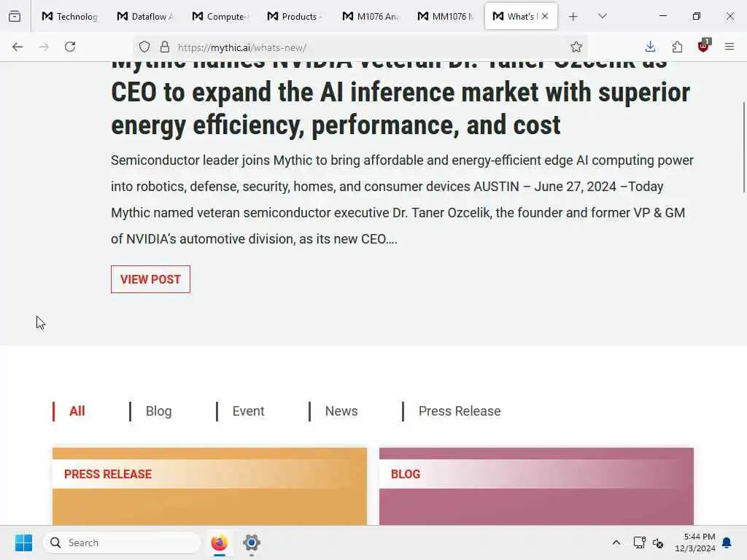Click the uBlock Origin extension icon
Screen dimensions: 747x560
click(x=703, y=47)
